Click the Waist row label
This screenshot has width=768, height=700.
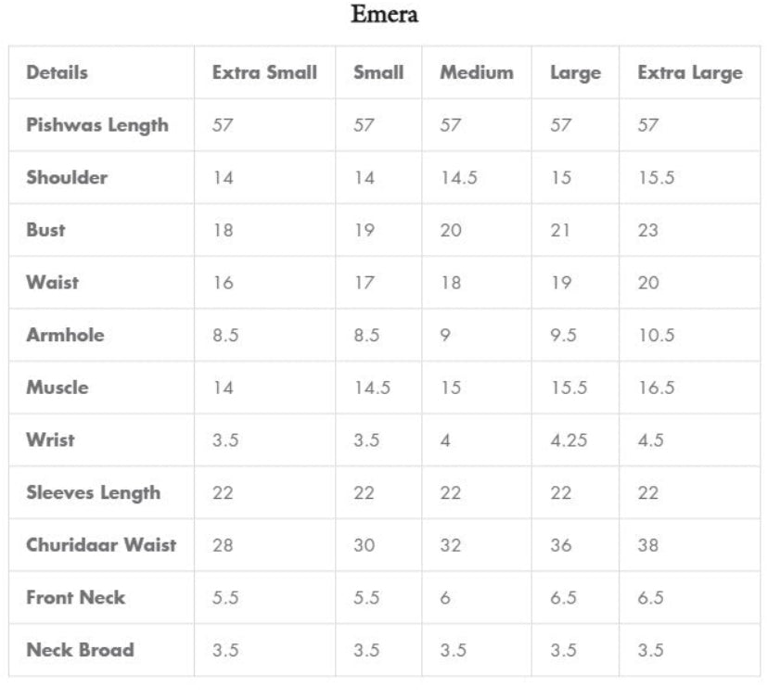(52, 282)
